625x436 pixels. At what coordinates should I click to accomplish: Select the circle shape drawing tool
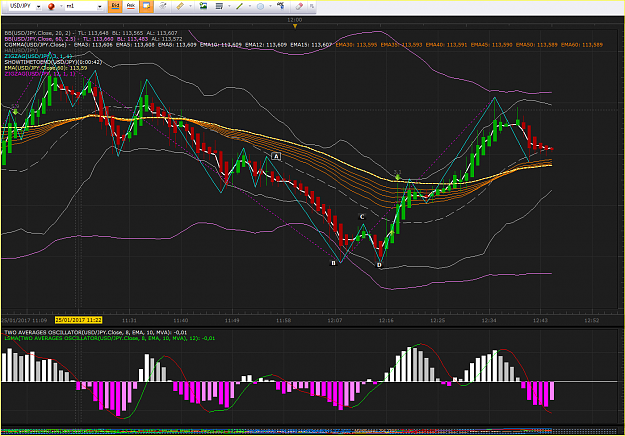(x=260, y=6)
